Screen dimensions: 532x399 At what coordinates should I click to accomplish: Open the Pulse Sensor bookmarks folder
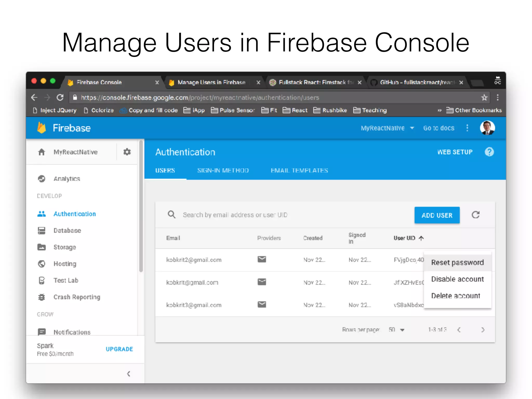point(233,110)
